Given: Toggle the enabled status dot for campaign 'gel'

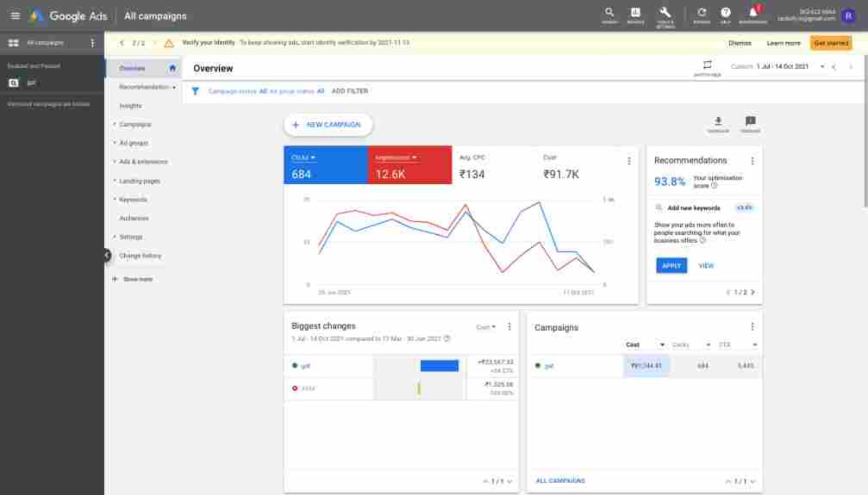Looking at the screenshot, I should [x=537, y=366].
